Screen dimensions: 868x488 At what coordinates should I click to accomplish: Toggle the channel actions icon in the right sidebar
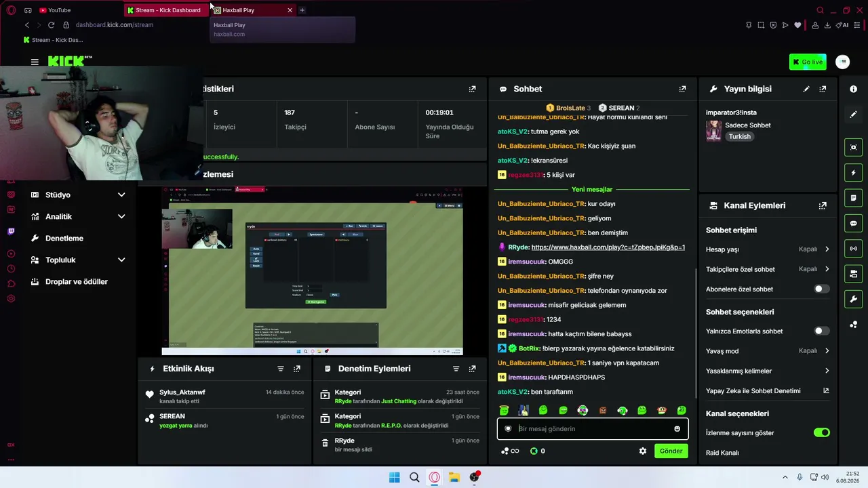pos(853,274)
